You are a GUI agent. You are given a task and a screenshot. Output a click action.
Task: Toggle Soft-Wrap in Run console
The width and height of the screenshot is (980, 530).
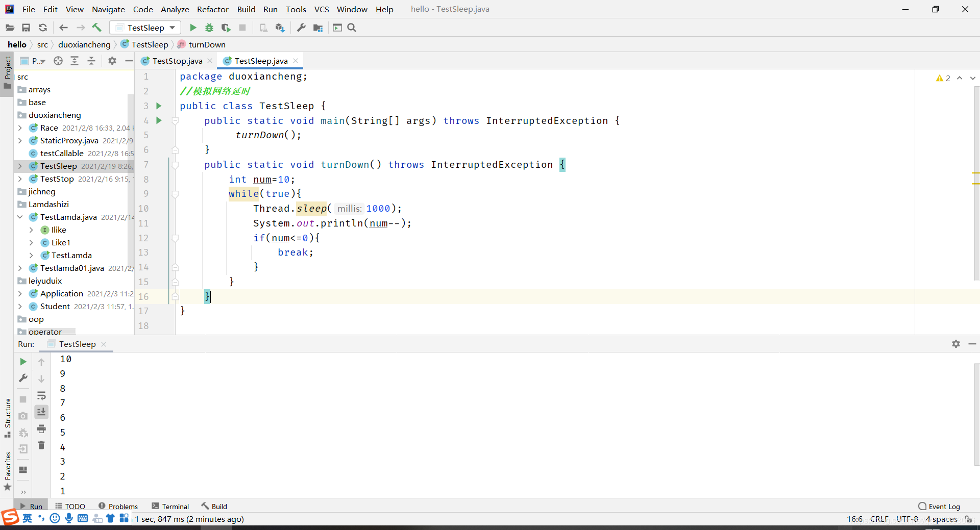pos(41,395)
